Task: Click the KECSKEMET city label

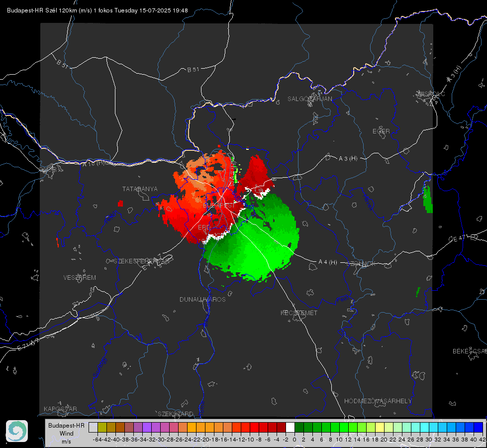Action: [299, 313]
